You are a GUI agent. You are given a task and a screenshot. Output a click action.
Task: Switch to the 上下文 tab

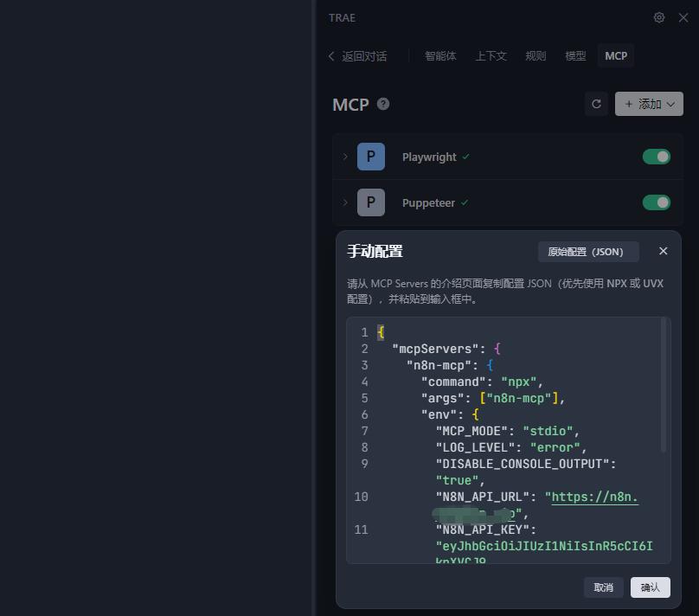(x=491, y=56)
